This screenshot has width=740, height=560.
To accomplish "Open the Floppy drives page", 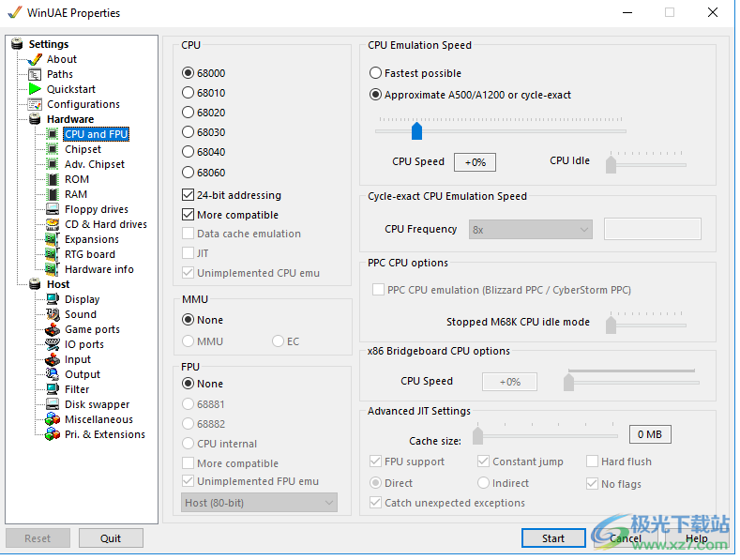I will click(97, 209).
